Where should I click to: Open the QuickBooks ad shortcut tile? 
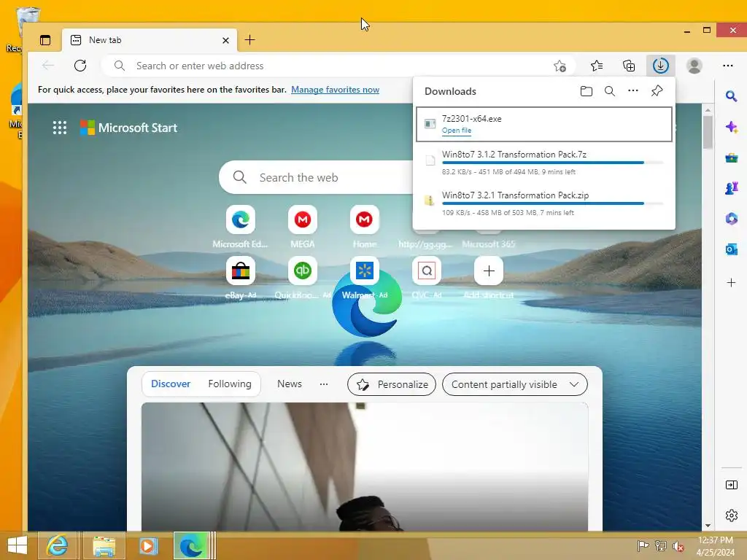coord(303,271)
